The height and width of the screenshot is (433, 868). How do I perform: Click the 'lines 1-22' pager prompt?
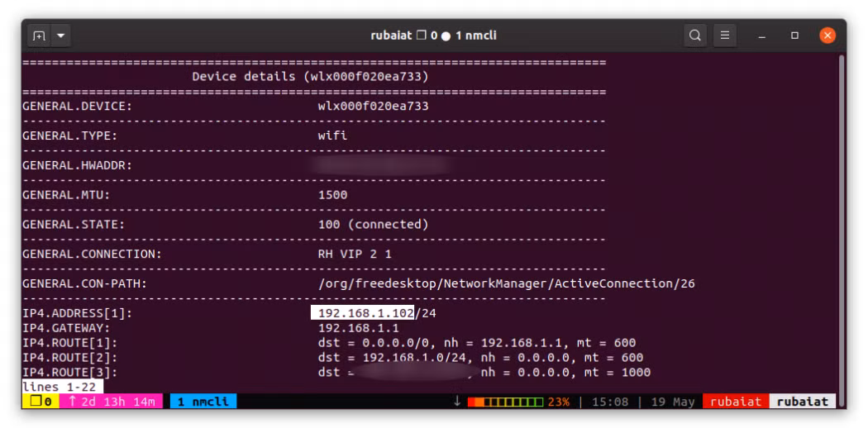pos(63,387)
